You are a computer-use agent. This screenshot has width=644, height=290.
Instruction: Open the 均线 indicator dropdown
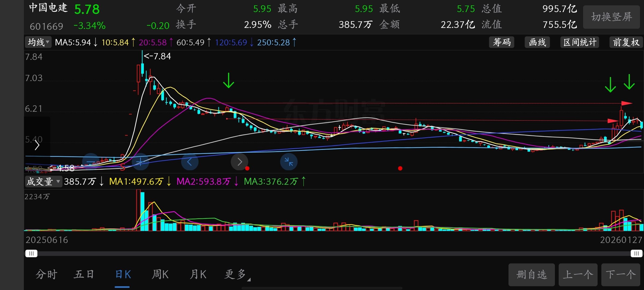[x=38, y=42]
